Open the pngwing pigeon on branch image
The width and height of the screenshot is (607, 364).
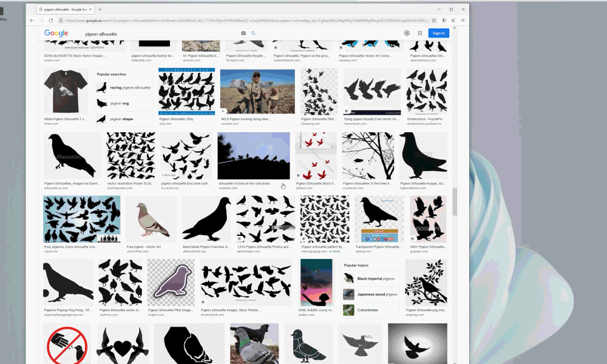pos(426,283)
